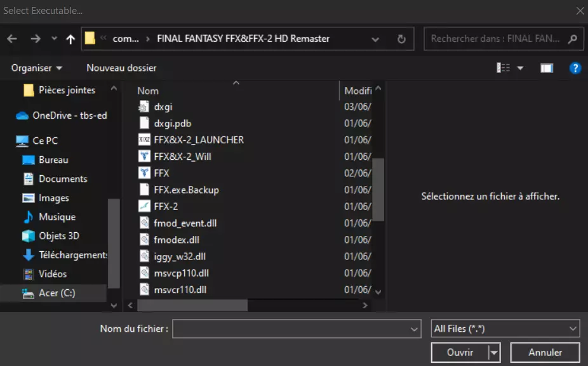Click the dxgi gear file icon
Image resolution: width=588 pixels, height=366 pixels.
[x=144, y=107]
